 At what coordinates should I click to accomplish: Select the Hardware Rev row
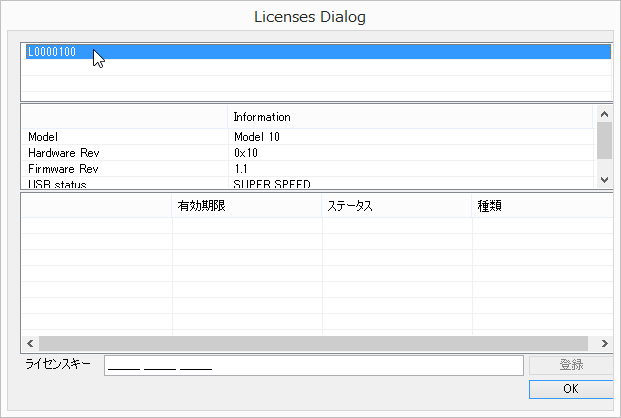click(x=64, y=153)
